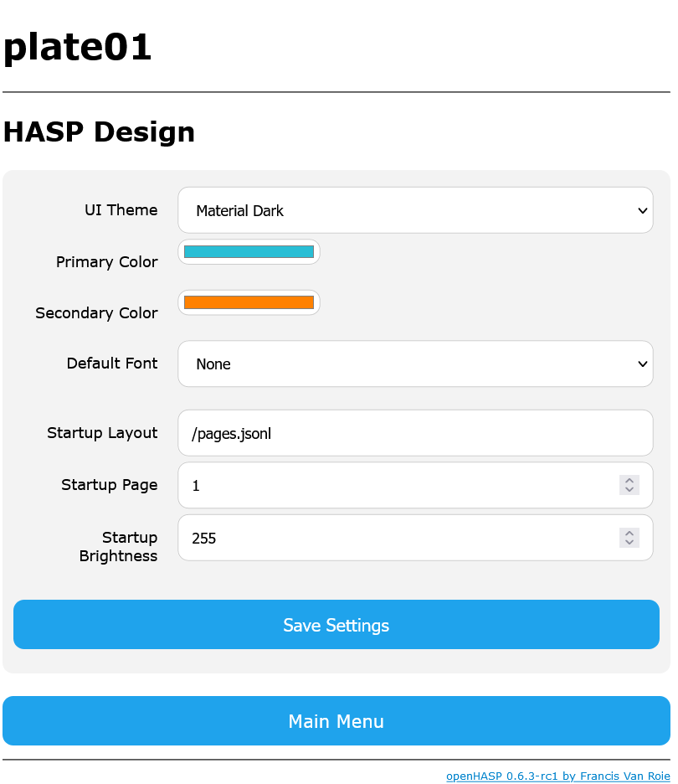Click the Primary Color label

point(107,262)
